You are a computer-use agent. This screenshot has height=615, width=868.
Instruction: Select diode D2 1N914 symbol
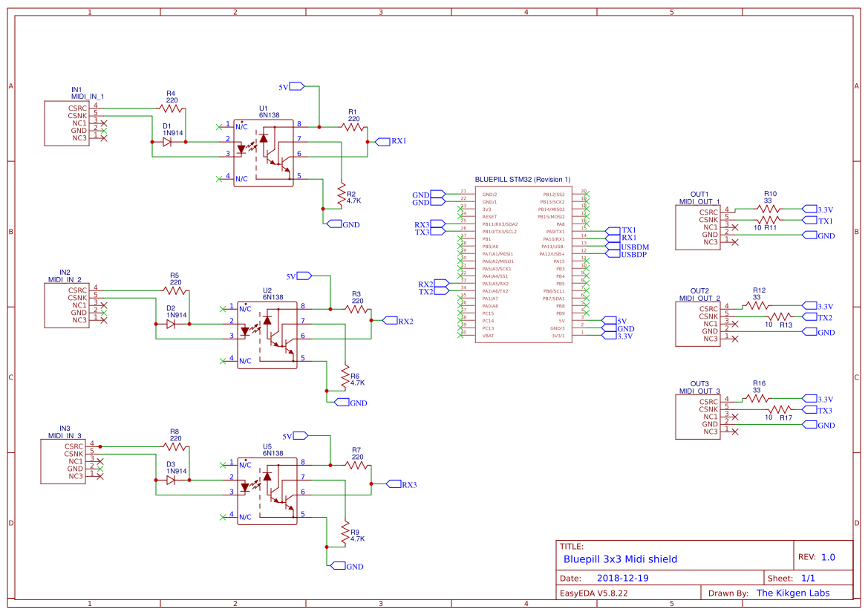[171, 324]
